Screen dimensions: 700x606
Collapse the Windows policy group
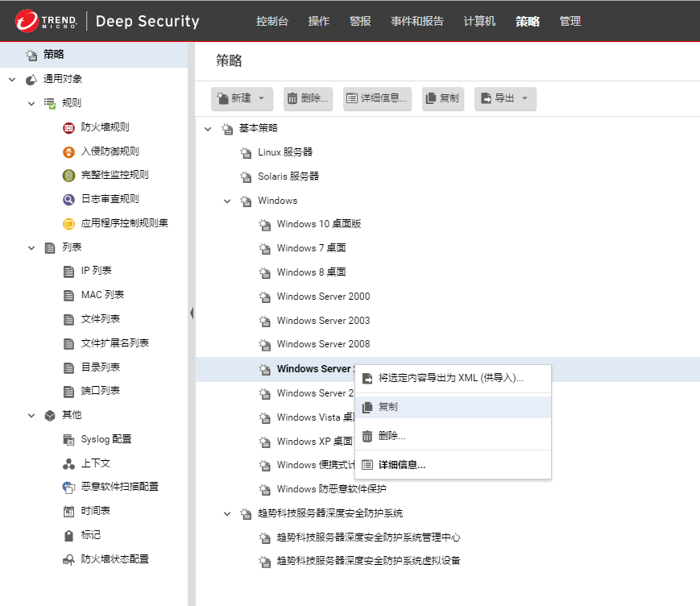click(x=227, y=201)
